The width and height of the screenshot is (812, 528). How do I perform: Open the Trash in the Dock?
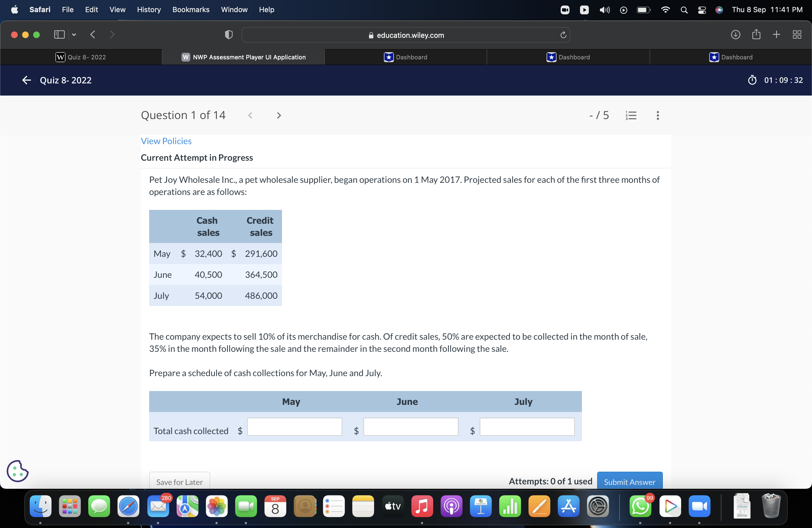(771, 507)
